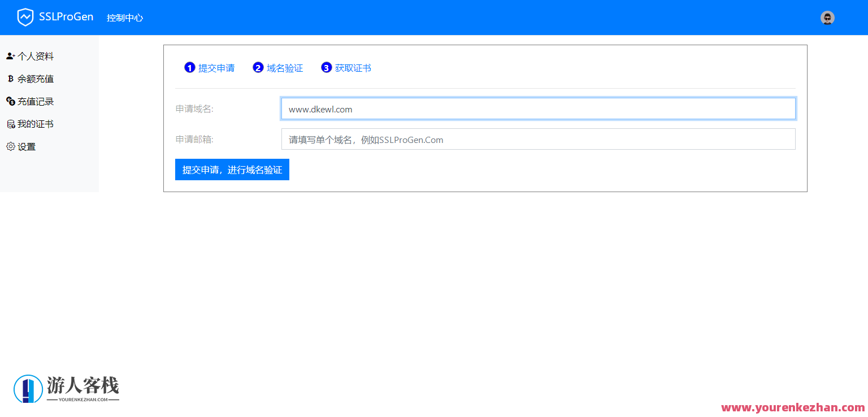The image size is (868, 417).
Task: Click the user avatar in the top bar
Action: (827, 18)
